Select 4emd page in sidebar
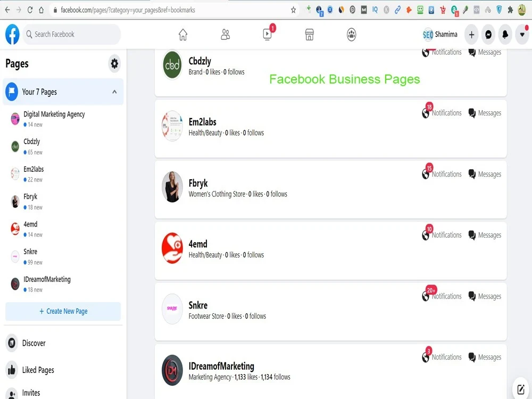532x399 pixels. pyautogui.click(x=63, y=229)
